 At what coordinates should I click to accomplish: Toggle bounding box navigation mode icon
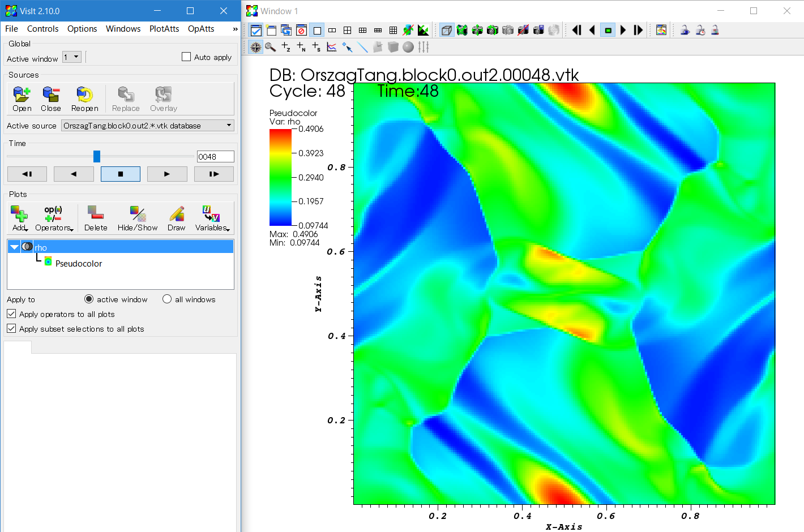pyautogui.click(x=447, y=30)
